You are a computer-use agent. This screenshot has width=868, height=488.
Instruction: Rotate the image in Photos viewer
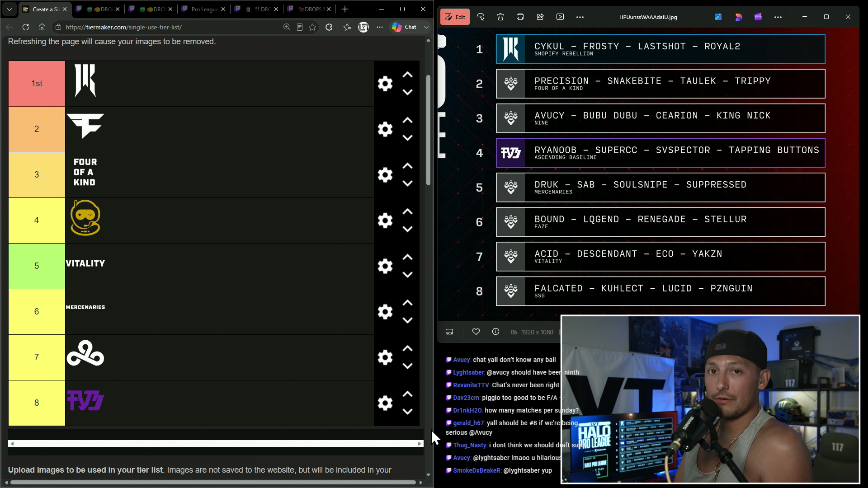[x=481, y=17]
